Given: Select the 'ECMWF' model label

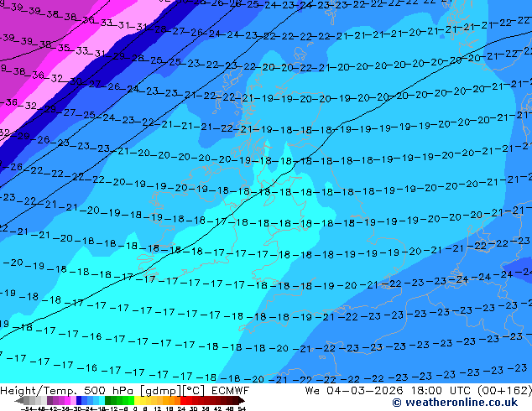Looking at the screenshot, I should 231,391.
